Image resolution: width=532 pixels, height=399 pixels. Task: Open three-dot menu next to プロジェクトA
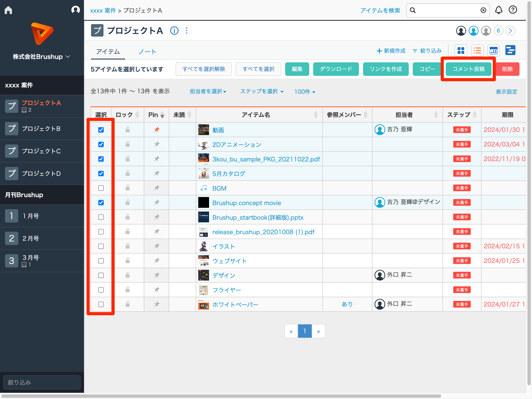tap(187, 31)
